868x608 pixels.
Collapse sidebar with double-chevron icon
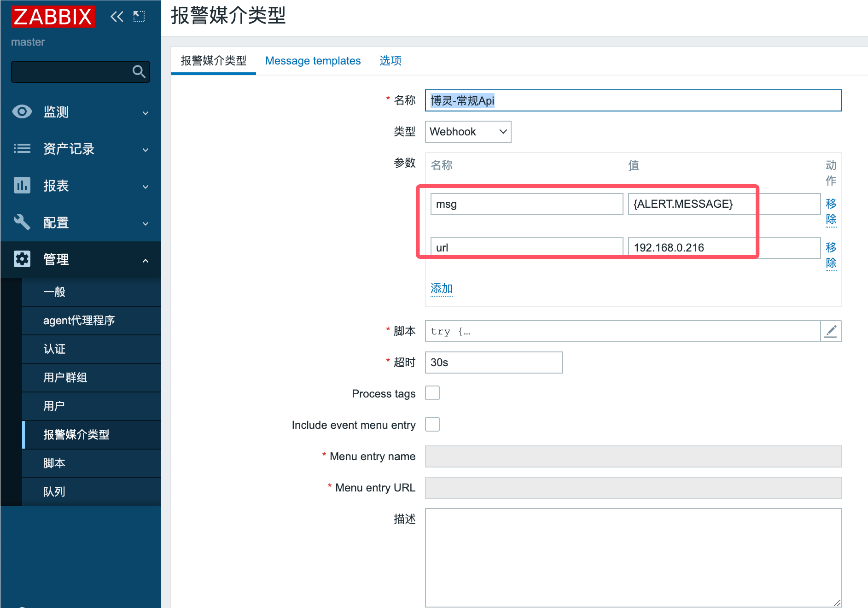[117, 17]
